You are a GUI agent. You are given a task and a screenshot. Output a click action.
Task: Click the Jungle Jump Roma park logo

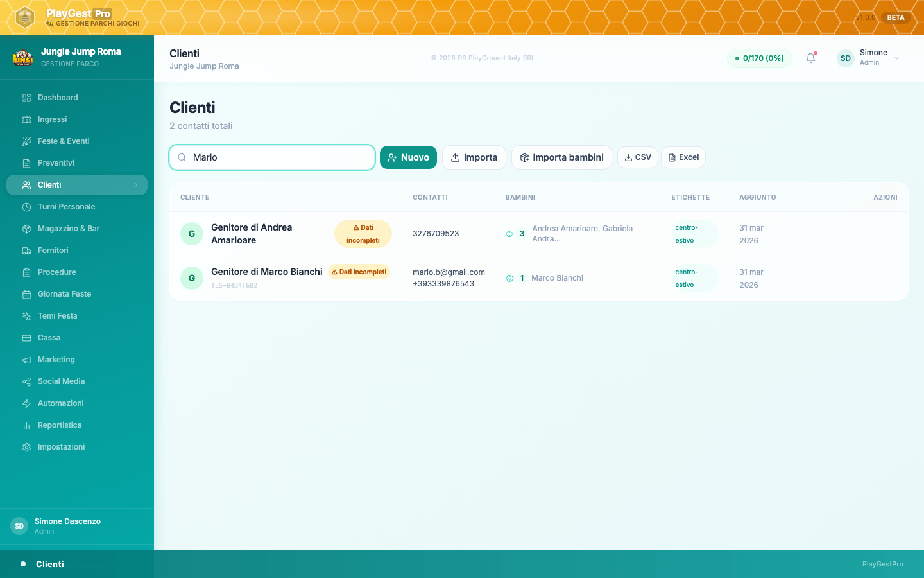23,58
